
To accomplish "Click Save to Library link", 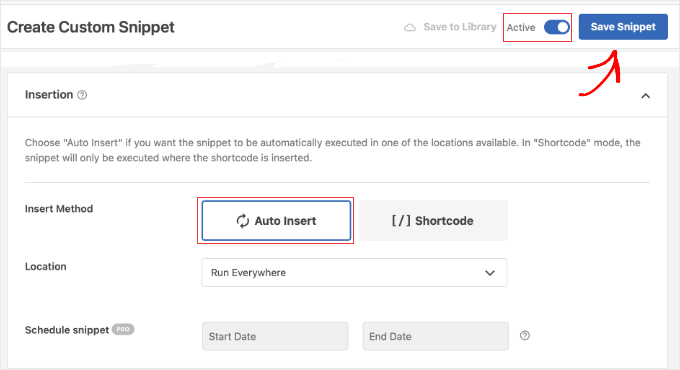I will tap(460, 27).
